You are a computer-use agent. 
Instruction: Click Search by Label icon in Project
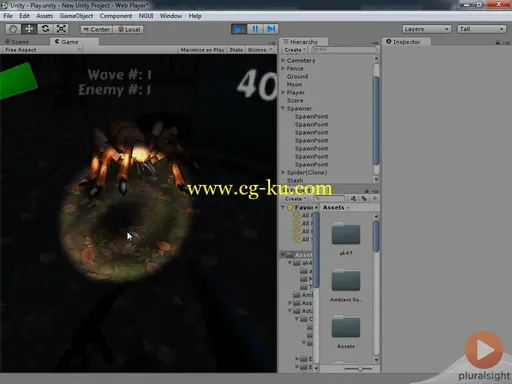[x=364, y=199]
